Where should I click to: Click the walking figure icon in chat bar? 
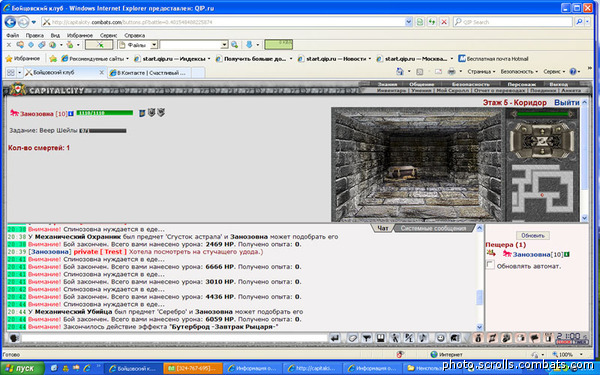point(395,338)
